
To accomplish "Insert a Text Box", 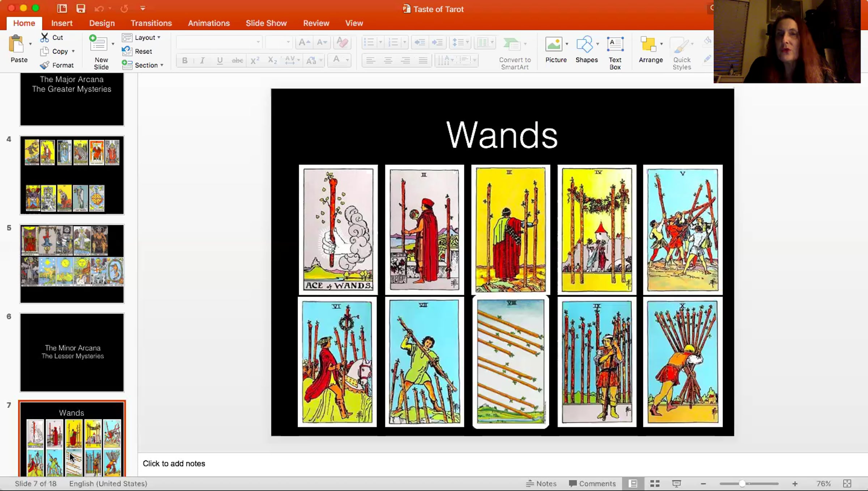I will [x=615, y=45].
